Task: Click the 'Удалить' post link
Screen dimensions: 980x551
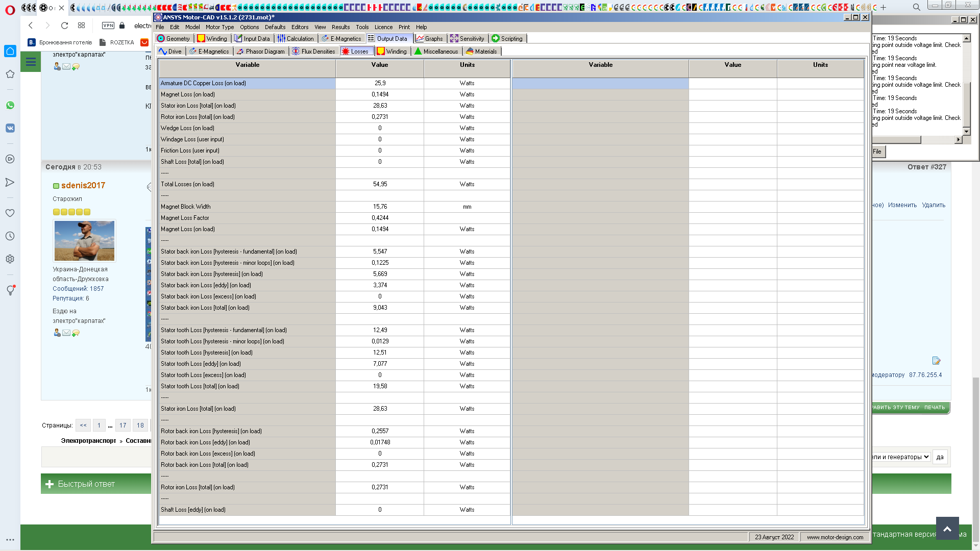Action: (934, 205)
